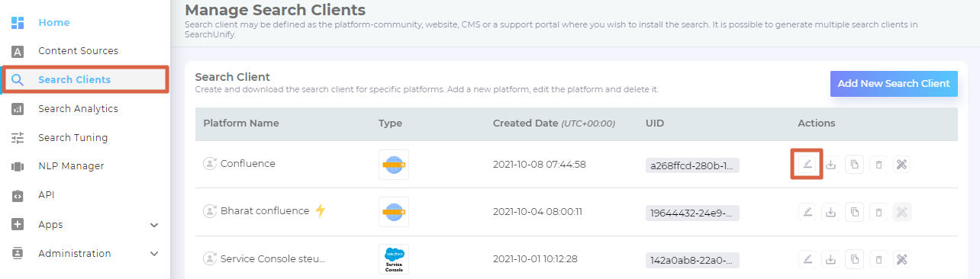Click the Salesforce Service Console logo
The height and width of the screenshot is (279, 980).
[x=394, y=259]
